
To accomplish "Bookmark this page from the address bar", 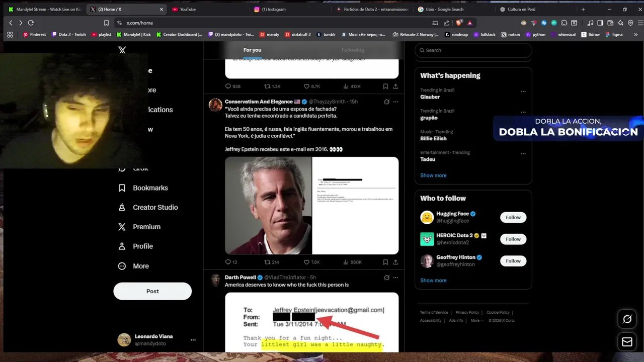I will click(x=106, y=23).
